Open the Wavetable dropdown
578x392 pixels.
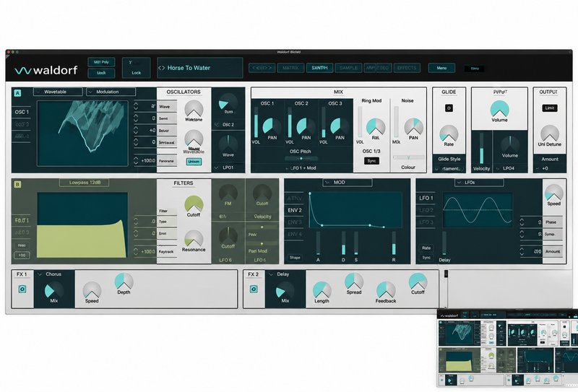[59, 92]
